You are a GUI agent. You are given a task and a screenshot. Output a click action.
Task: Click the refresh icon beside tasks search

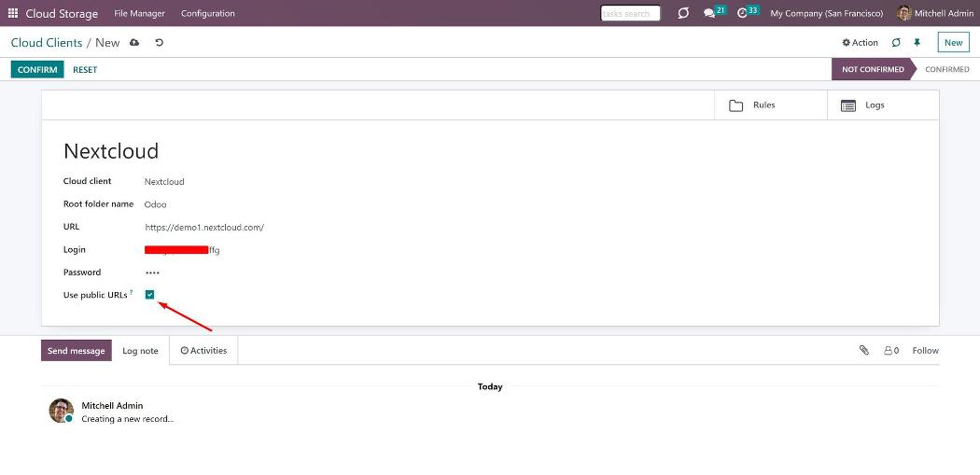(x=683, y=13)
